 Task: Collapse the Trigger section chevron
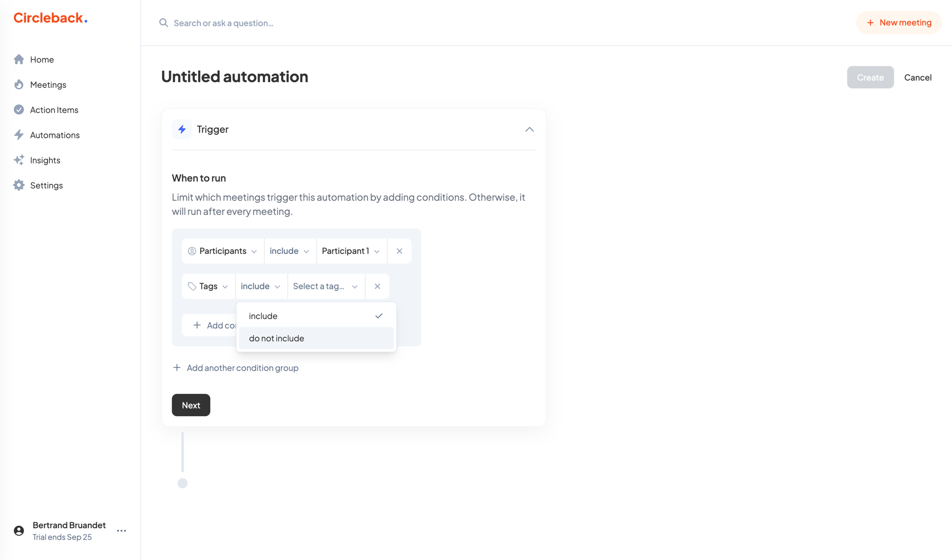[x=529, y=129]
